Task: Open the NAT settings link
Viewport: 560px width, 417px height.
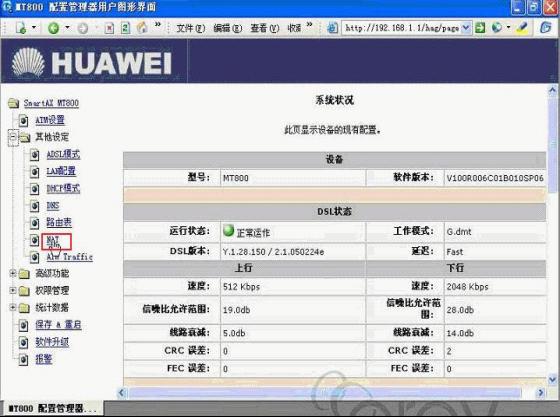Action: click(52, 240)
